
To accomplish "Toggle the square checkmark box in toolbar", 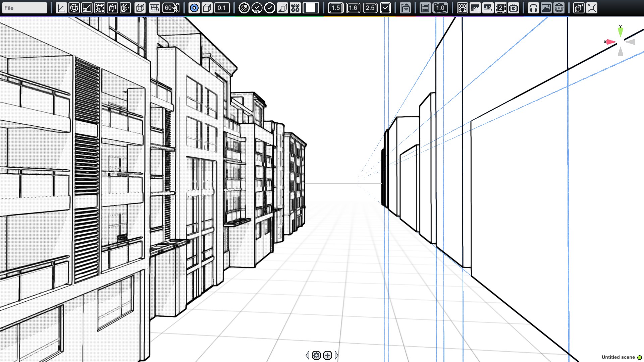I will (x=385, y=8).
